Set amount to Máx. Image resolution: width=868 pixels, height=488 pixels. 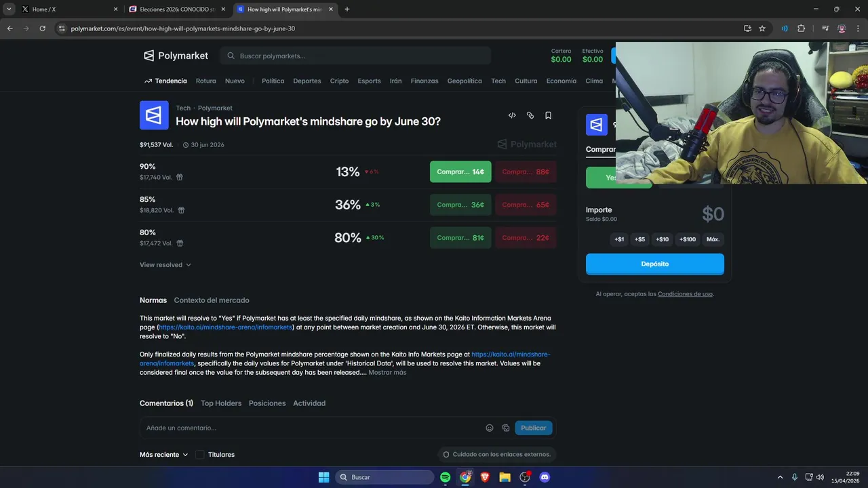coord(713,239)
